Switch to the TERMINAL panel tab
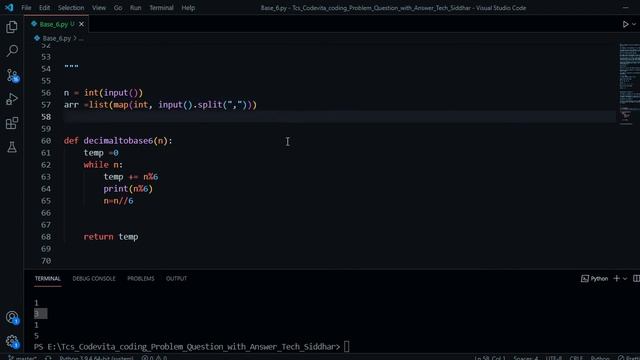The width and height of the screenshot is (640, 360). pos(47,278)
